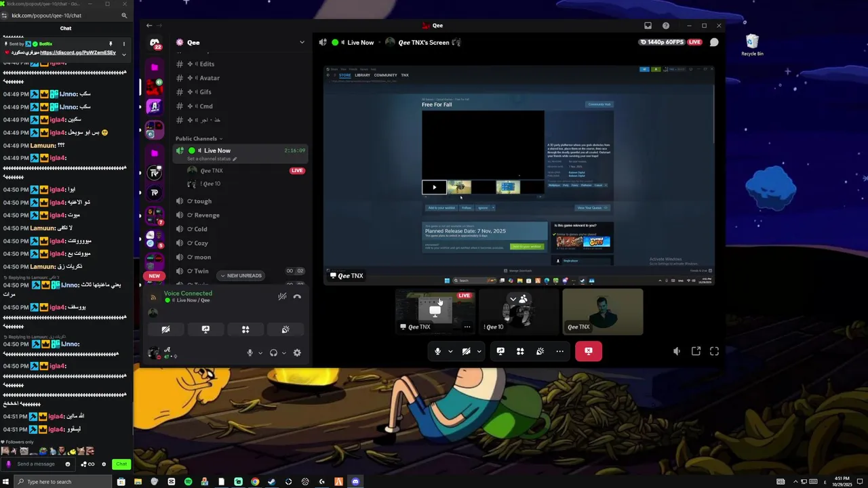The image size is (868, 488).
Task: Pop out the stream window
Action: pos(696,351)
